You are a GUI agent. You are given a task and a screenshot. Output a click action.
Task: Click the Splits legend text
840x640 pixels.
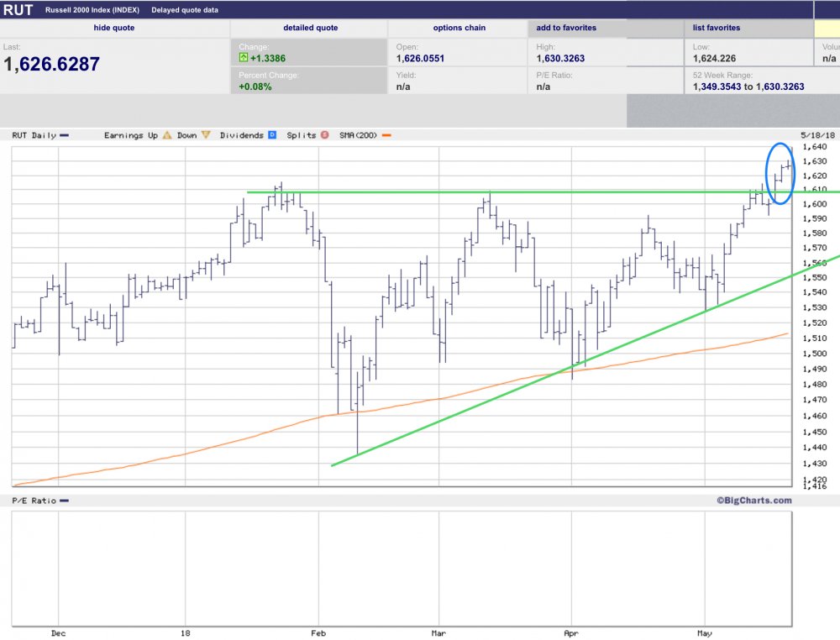pyautogui.click(x=301, y=135)
